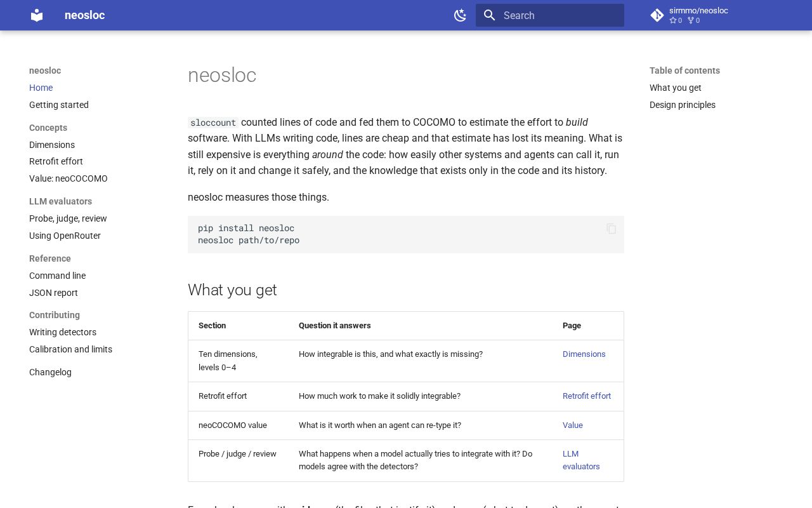Navigate to Using OpenRouter
Viewport: 812px width, 508px height.
pyautogui.click(x=65, y=236)
